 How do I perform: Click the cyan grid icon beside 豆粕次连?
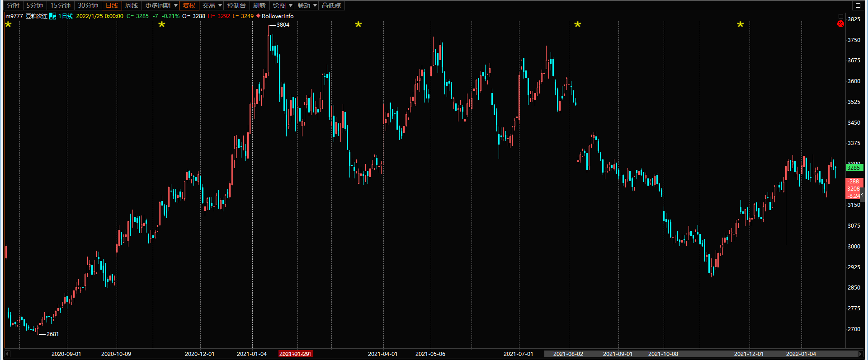(53, 16)
